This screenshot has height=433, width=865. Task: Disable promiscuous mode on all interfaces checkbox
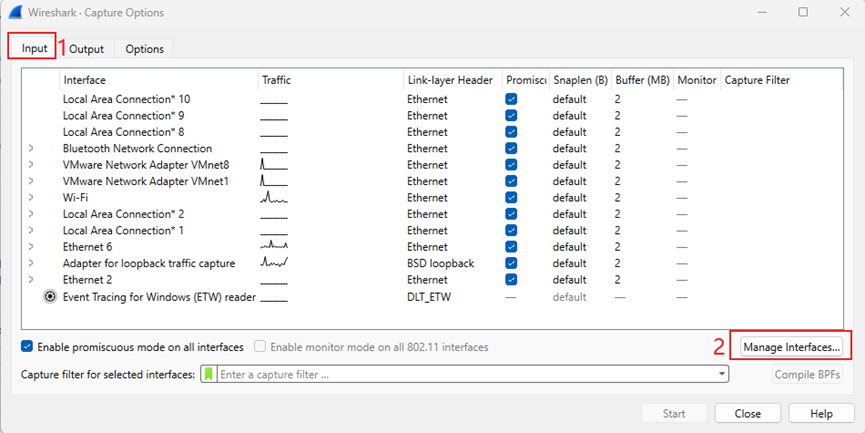tap(26, 347)
